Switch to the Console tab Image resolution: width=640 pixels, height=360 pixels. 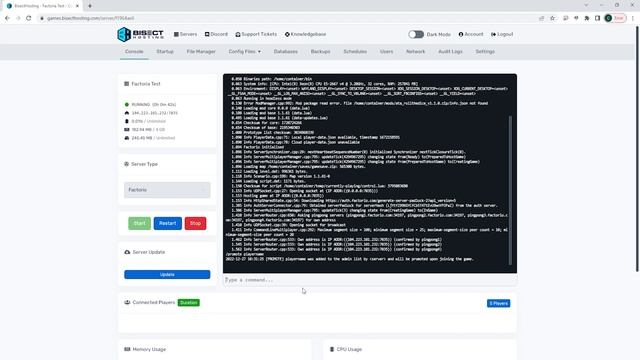pyautogui.click(x=134, y=51)
